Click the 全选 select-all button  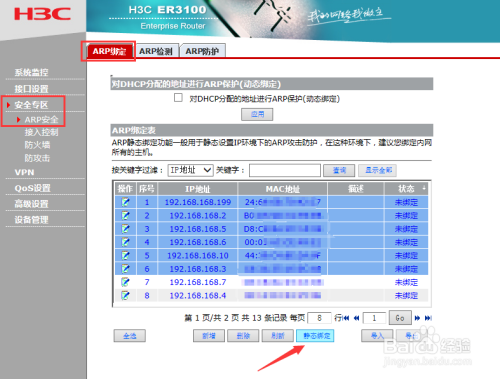pyautogui.click(x=130, y=336)
